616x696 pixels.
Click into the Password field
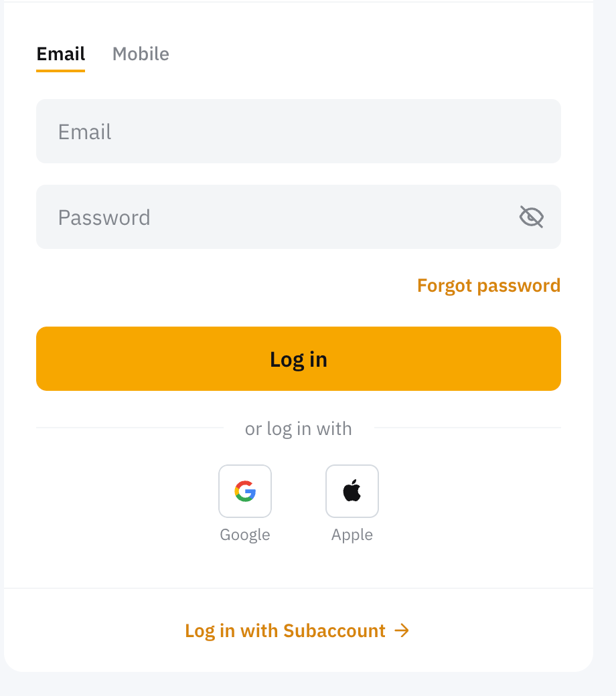coord(281,217)
